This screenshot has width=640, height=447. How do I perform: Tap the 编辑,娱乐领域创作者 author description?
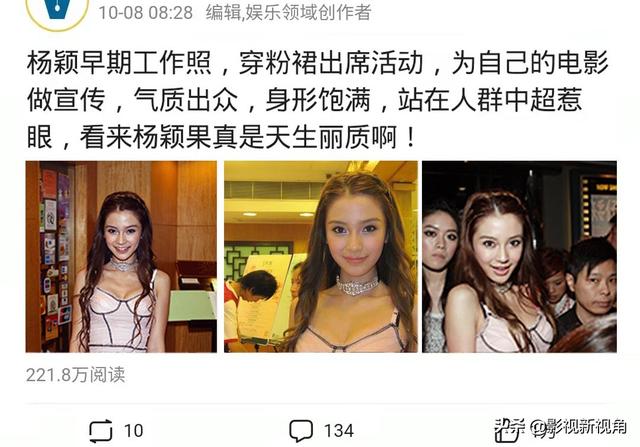(x=288, y=12)
